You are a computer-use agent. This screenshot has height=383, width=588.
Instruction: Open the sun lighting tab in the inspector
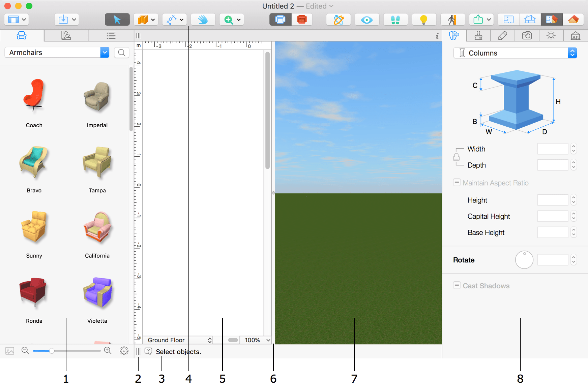coord(551,35)
